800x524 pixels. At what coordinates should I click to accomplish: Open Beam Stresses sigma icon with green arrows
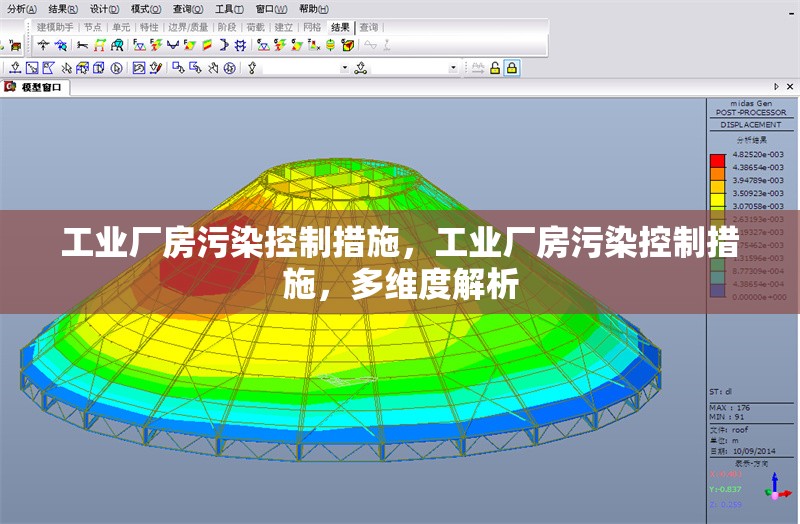point(280,45)
